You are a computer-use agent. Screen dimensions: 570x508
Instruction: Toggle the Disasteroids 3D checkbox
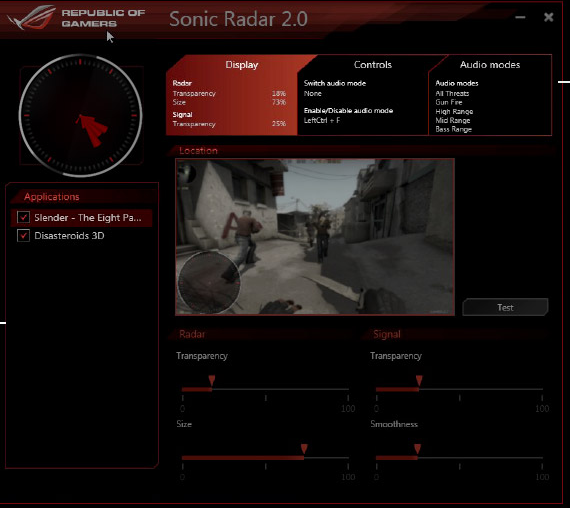(x=24, y=236)
